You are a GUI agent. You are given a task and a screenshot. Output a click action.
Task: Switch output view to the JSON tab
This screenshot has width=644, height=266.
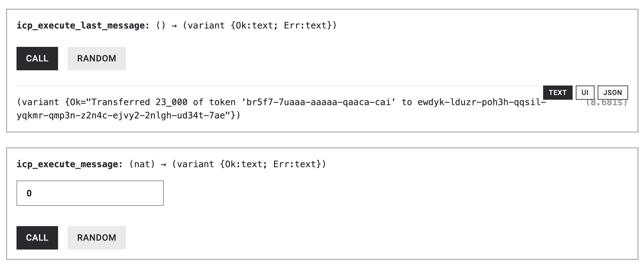pos(613,92)
